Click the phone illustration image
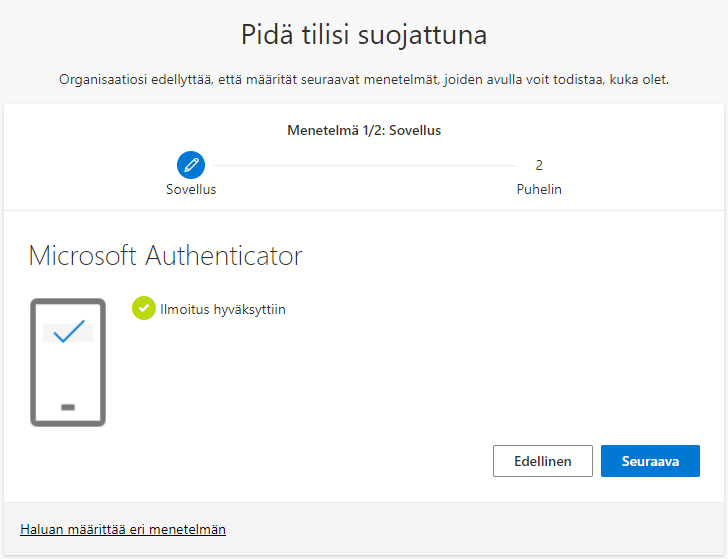The height and width of the screenshot is (559, 728). pyautogui.click(x=68, y=362)
